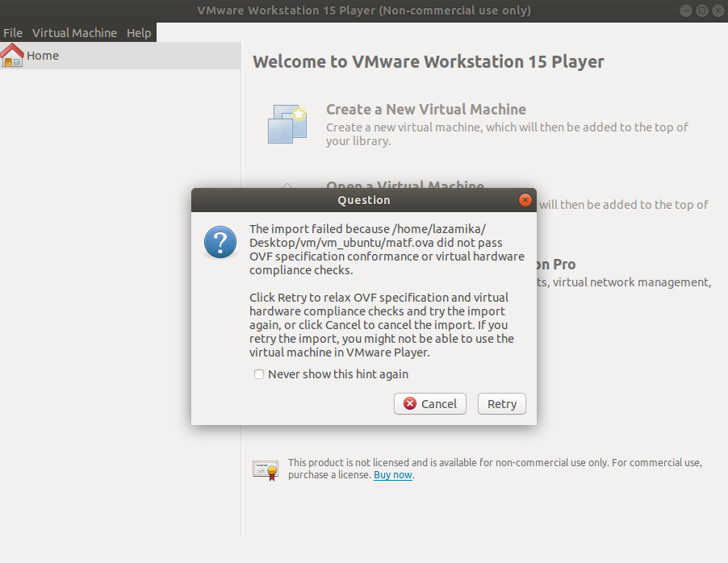Click the 'Click Retry to relax' paragraph
The width and height of the screenshot is (728, 563).
coord(382,325)
